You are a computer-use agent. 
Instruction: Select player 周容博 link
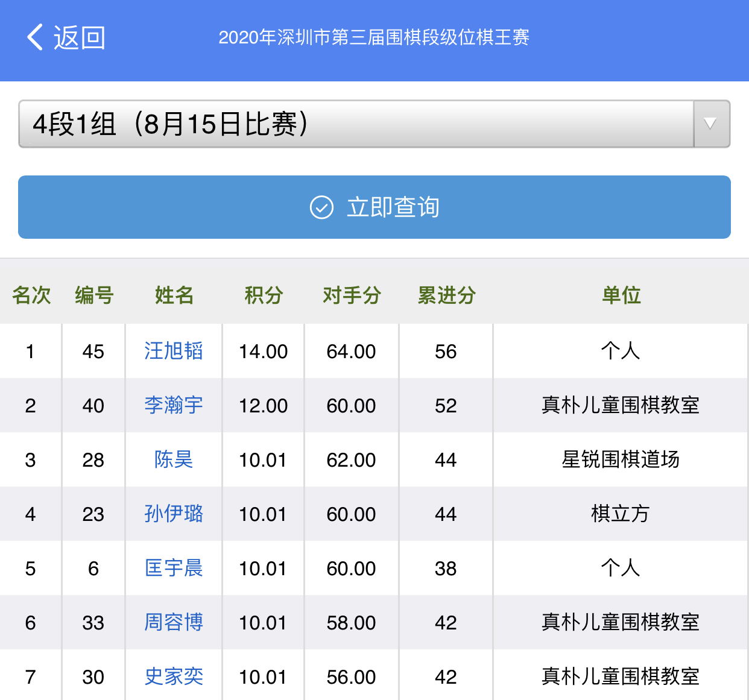(x=174, y=622)
